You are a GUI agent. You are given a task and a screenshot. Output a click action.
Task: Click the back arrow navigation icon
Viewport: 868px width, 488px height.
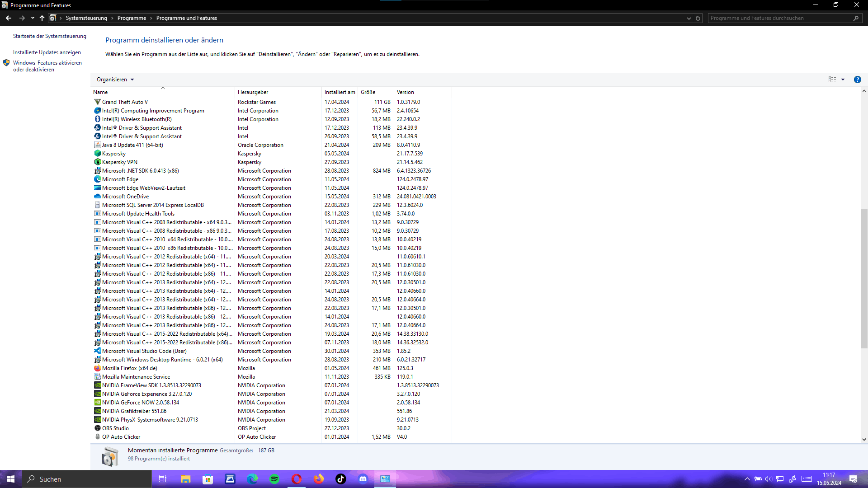coord(9,18)
